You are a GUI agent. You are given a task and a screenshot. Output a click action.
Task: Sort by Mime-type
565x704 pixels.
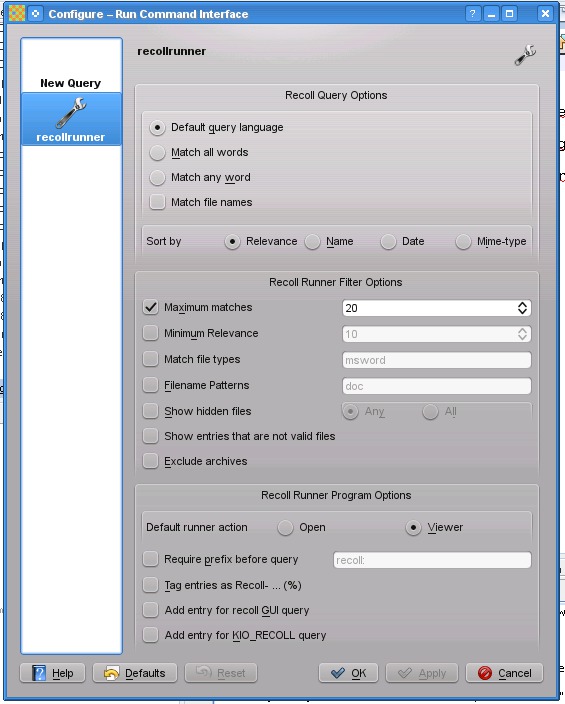point(463,242)
